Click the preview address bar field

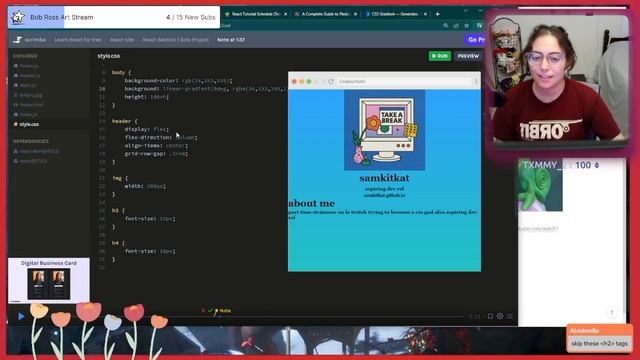click(404, 81)
